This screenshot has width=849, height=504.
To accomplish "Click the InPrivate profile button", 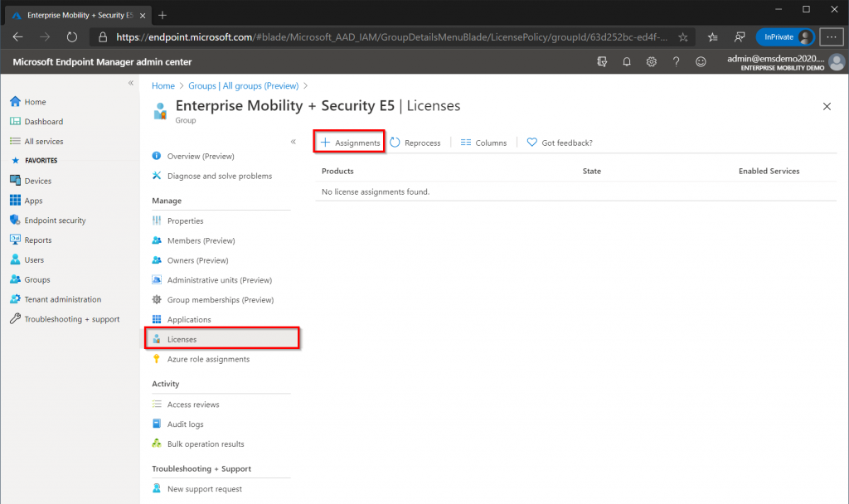I will [x=785, y=36].
